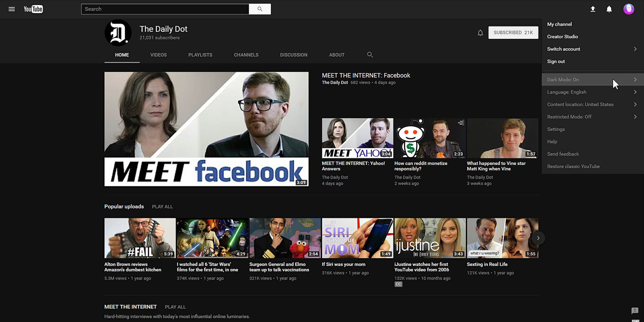Viewport: 644px width, 322px height.
Task: Open the Matt King Vine video thumbnail
Action: pyautogui.click(x=502, y=138)
